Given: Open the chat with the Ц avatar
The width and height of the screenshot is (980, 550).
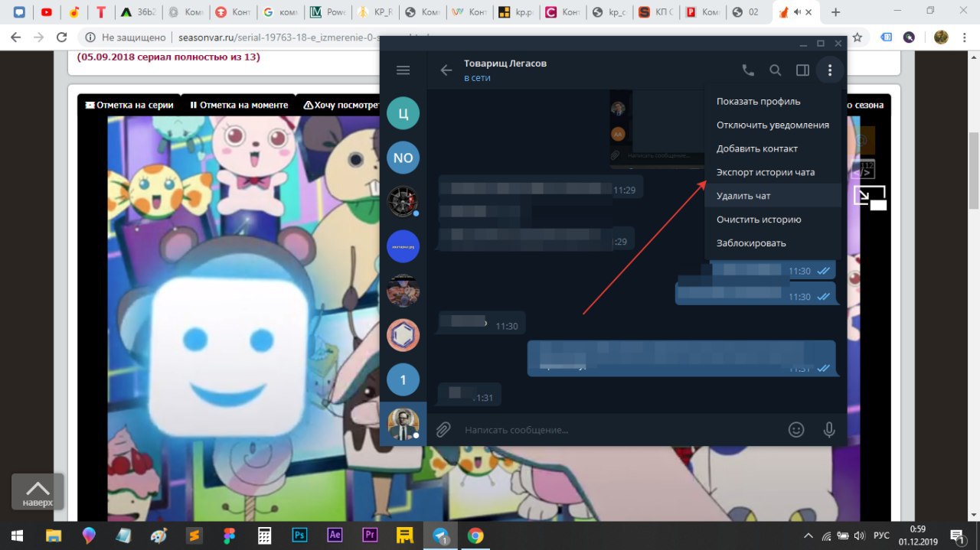Looking at the screenshot, I should pyautogui.click(x=403, y=115).
